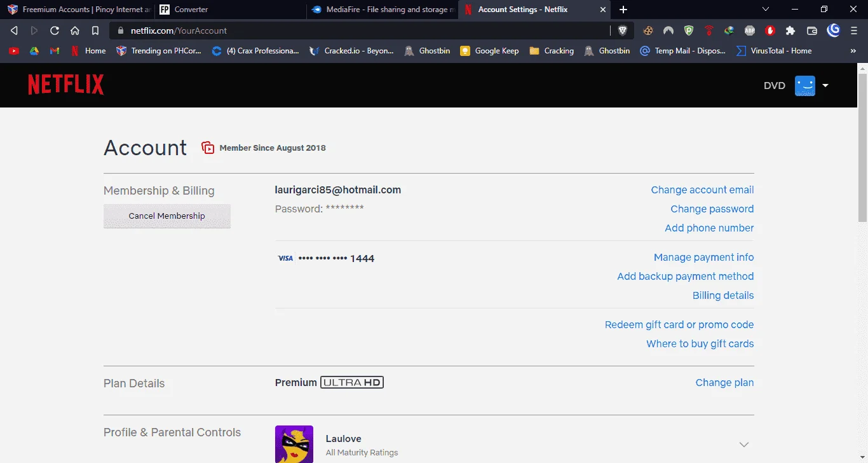Image resolution: width=868 pixels, height=463 pixels.
Task: Click Redeem gift card or promo code
Action: (679, 324)
